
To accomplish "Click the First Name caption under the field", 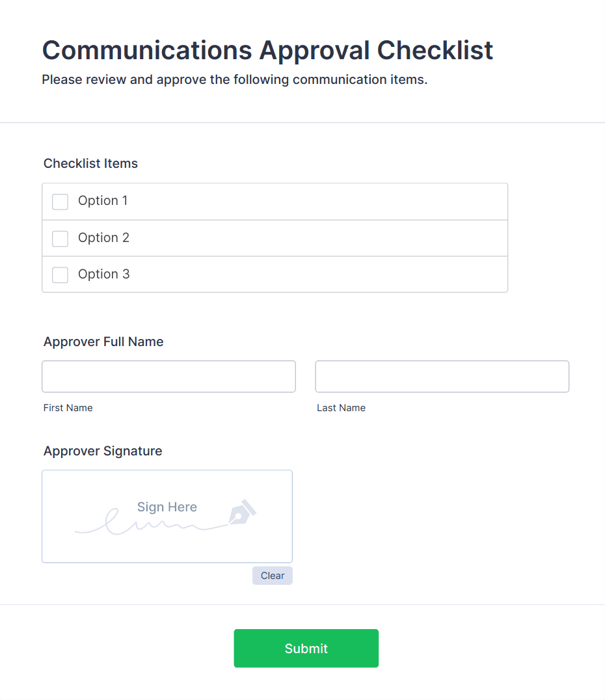I will [x=68, y=408].
